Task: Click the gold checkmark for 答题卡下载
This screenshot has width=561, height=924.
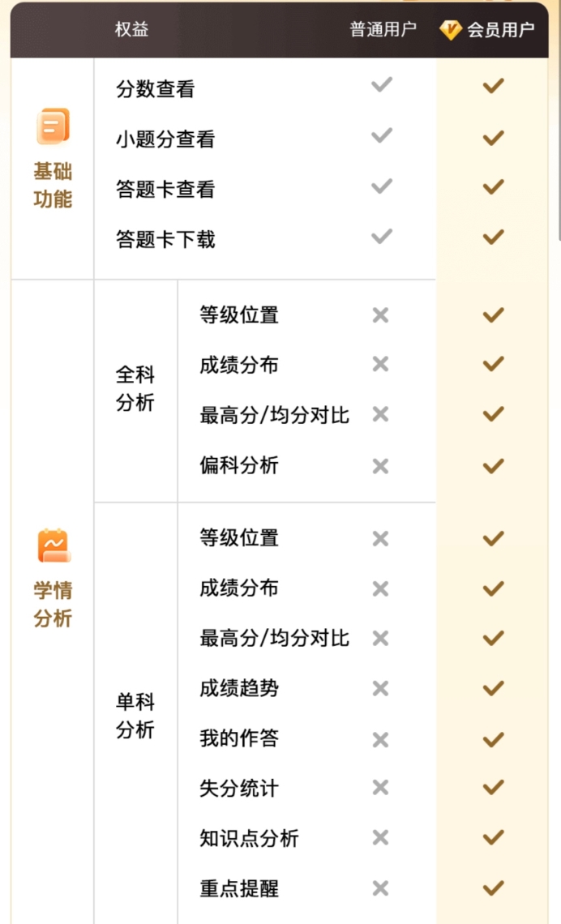Action: coord(493,237)
